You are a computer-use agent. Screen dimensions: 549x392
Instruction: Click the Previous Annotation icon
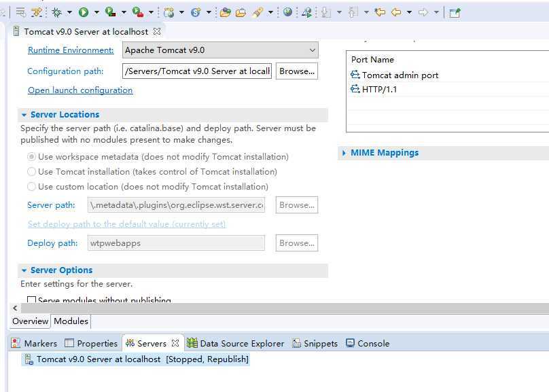(353, 13)
